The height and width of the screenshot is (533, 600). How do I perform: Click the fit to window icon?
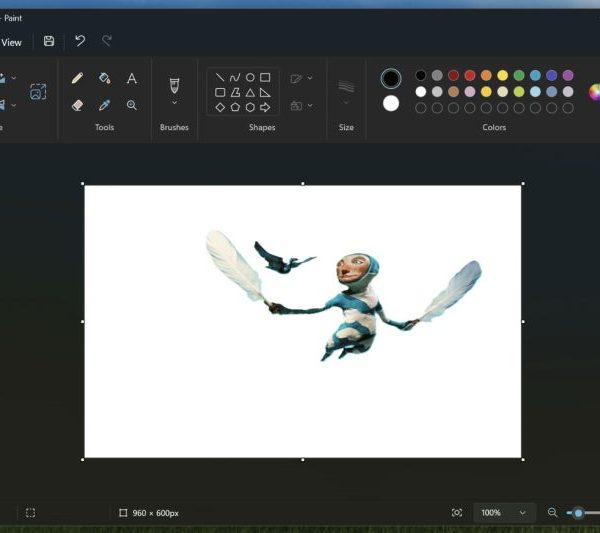pos(457,513)
